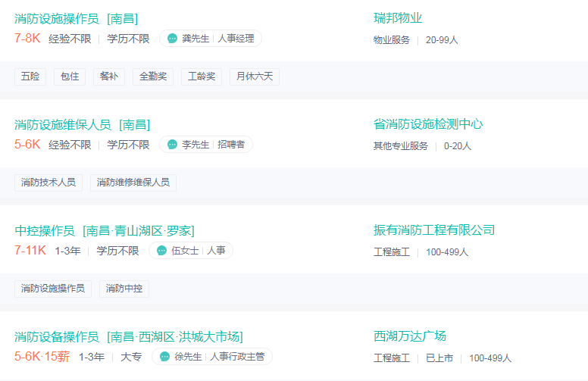Image resolution: width=588 pixels, height=381 pixels.
Task: Click the 消防维修维保人员 tag
Action: tap(133, 183)
